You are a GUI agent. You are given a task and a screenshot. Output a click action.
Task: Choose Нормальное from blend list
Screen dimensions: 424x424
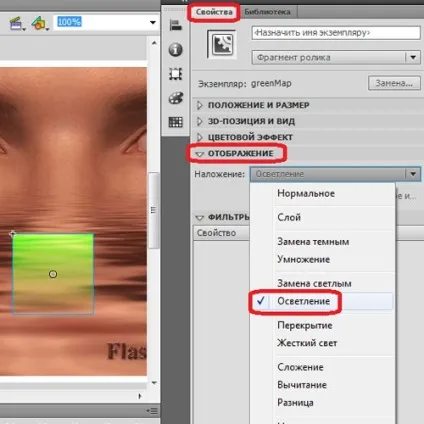tap(306, 193)
